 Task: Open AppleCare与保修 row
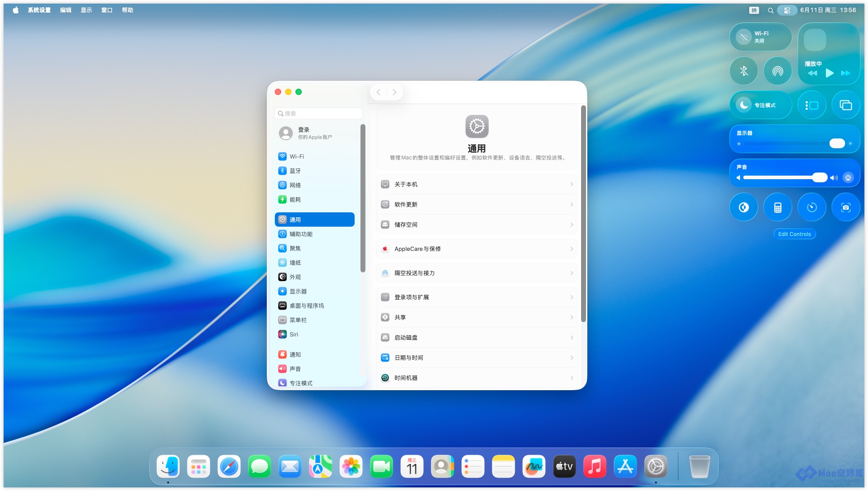point(477,249)
